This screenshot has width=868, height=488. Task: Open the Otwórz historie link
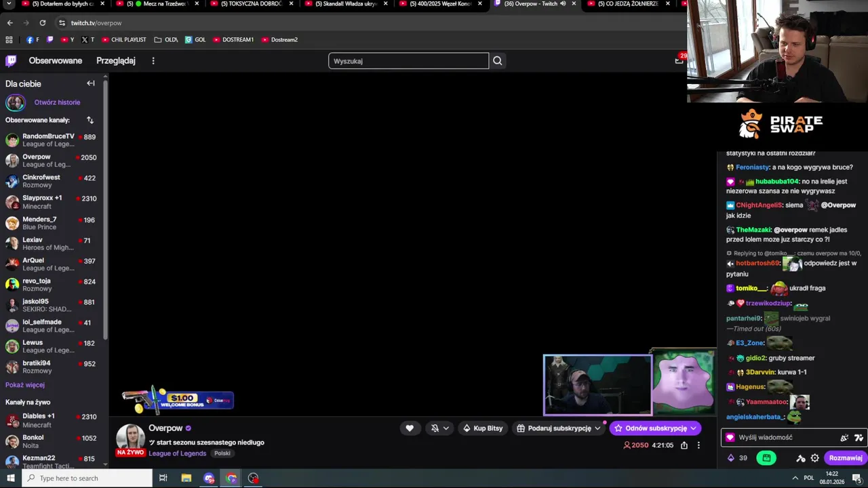click(x=57, y=102)
